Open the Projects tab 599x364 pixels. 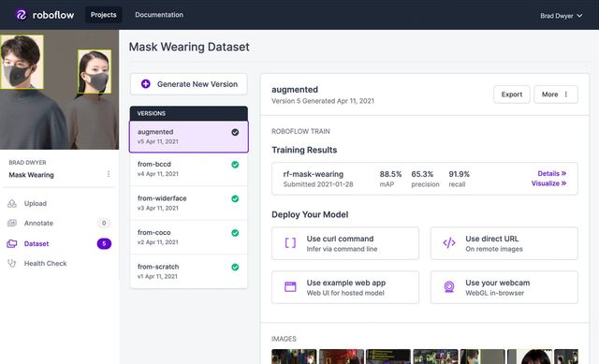click(104, 15)
